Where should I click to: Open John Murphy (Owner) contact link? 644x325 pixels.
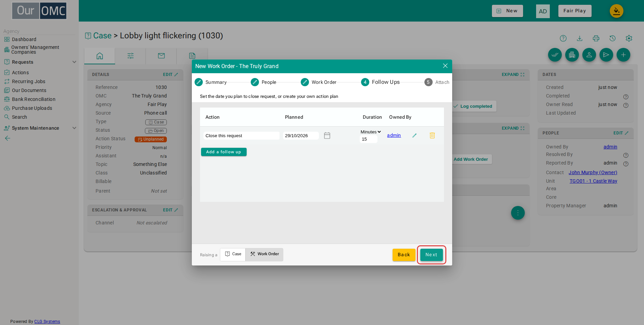tap(593, 172)
